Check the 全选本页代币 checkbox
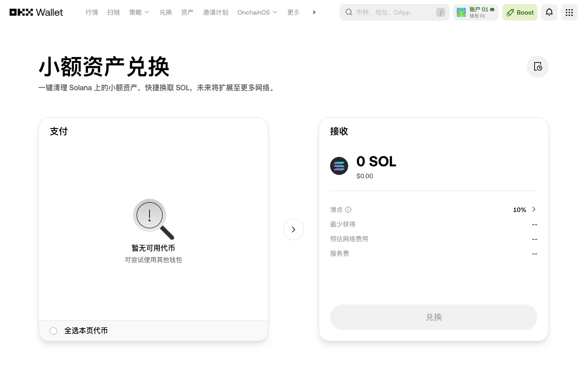The image size is (588, 366). click(53, 330)
